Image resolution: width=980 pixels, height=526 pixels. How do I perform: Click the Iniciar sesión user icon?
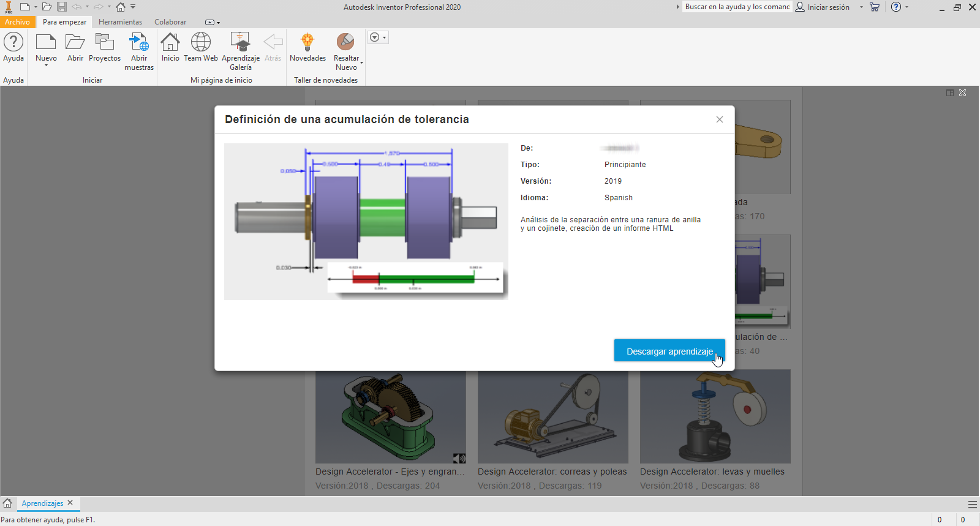click(x=800, y=7)
